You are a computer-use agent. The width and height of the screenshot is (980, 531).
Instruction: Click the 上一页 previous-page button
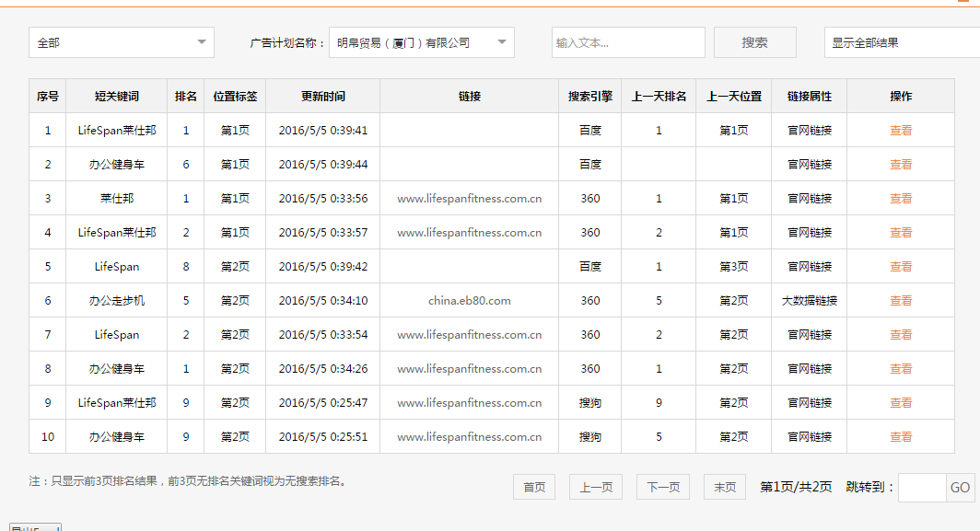[x=595, y=487]
